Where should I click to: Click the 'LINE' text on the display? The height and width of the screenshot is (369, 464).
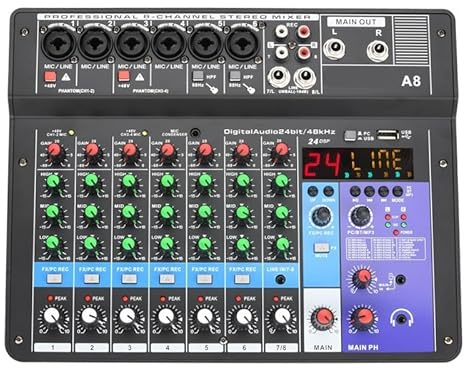coord(375,161)
